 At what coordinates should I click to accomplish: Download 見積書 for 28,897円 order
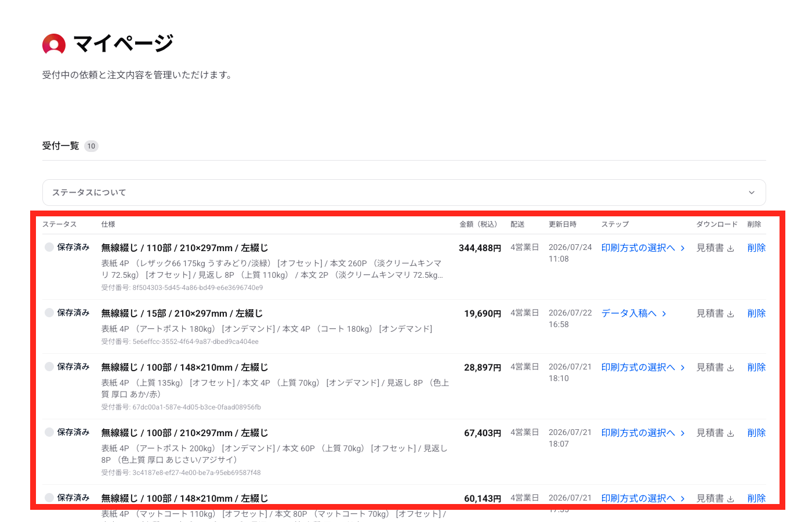(715, 367)
